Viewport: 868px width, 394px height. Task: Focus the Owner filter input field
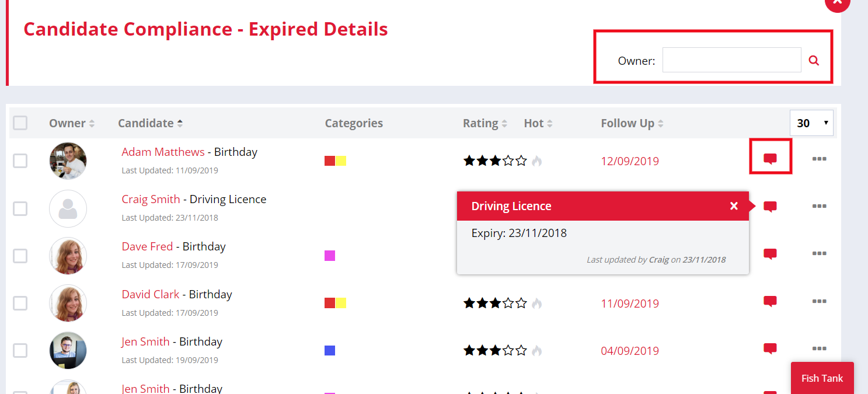731,60
